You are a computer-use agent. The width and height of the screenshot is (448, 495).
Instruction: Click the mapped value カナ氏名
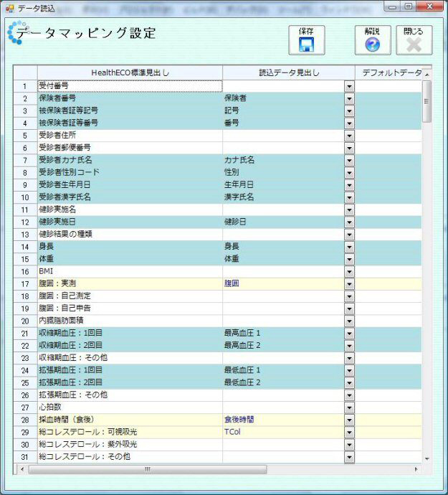[x=239, y=160]
